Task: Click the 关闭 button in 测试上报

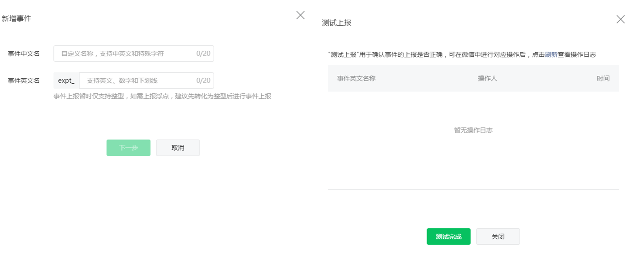Action: click(x=498, y=237)
